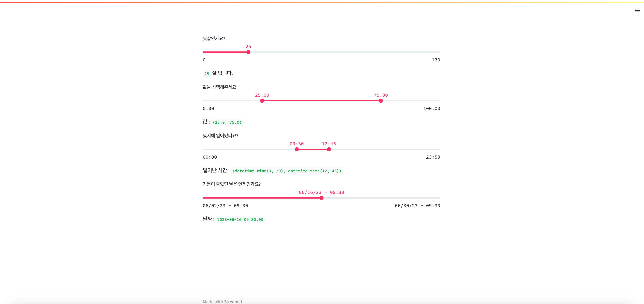Click the 기분이 좋았던 날은 언제인가요? label
The height and width of the screenshot is (304, 644).
pos(231,184)
